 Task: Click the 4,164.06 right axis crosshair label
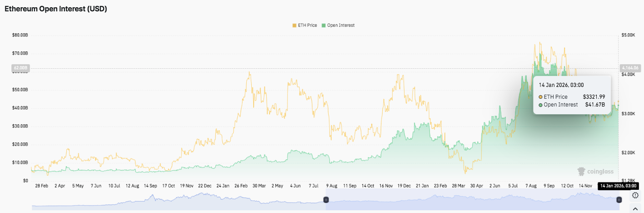[x=629, y=68]
